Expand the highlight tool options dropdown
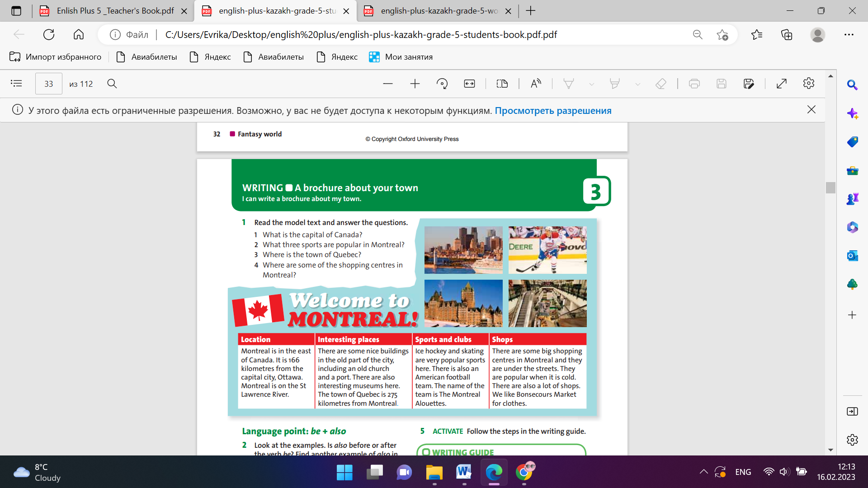868x488 pixels. [x=637, y=84]
